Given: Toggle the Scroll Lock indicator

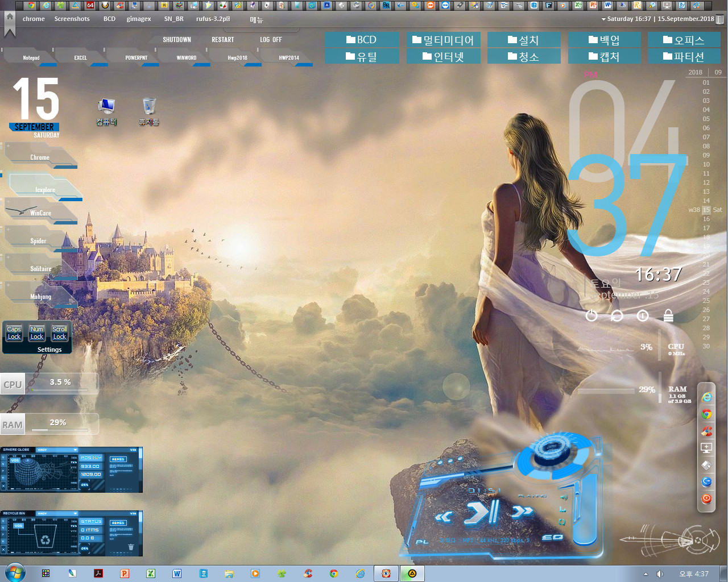Looking at the screenshot, I should (x=60, y=333).
